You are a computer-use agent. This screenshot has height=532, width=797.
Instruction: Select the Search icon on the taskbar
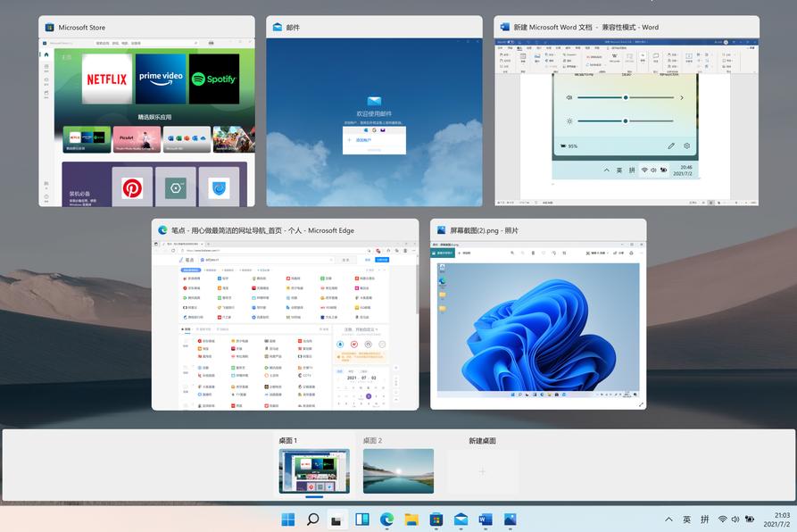coord(312,519)
